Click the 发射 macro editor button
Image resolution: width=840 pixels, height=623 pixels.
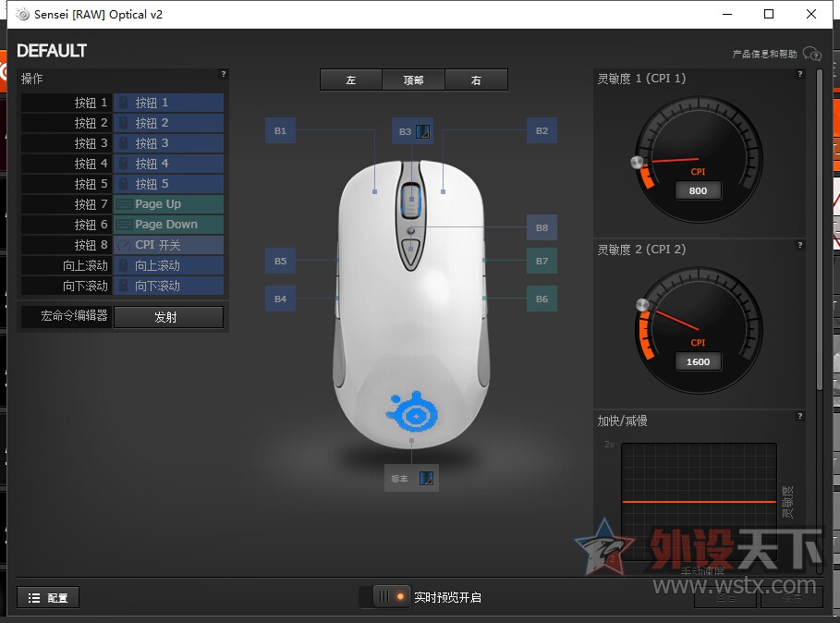(168, 317)
